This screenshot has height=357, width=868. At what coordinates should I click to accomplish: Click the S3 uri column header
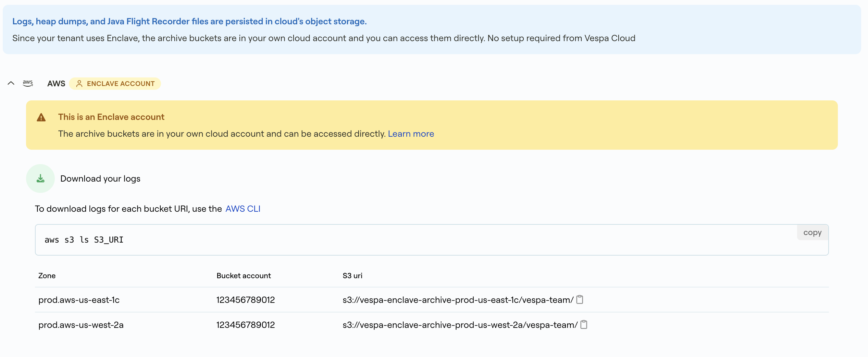point(352,275)
